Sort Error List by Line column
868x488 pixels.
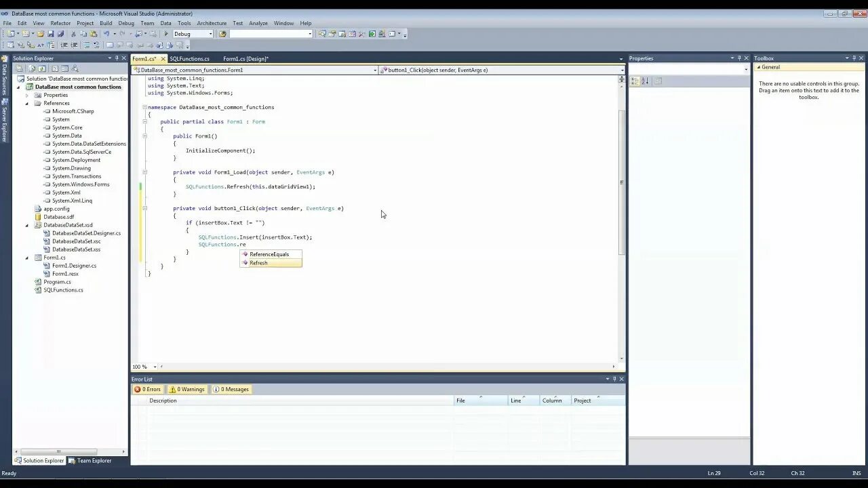pyautogui.click(x=524, y=401)
